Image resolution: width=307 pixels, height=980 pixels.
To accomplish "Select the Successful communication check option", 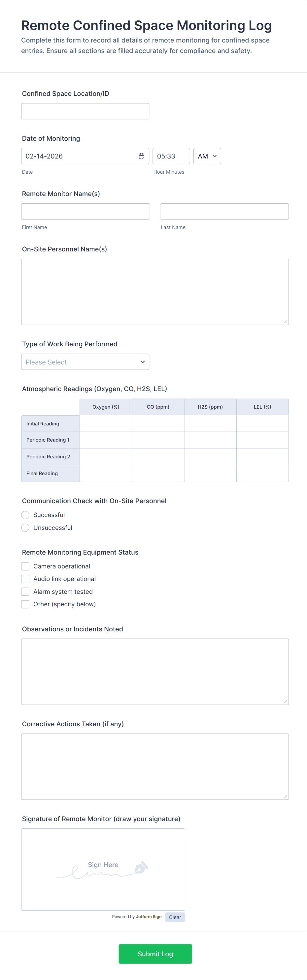I will [x=25, y=515].
